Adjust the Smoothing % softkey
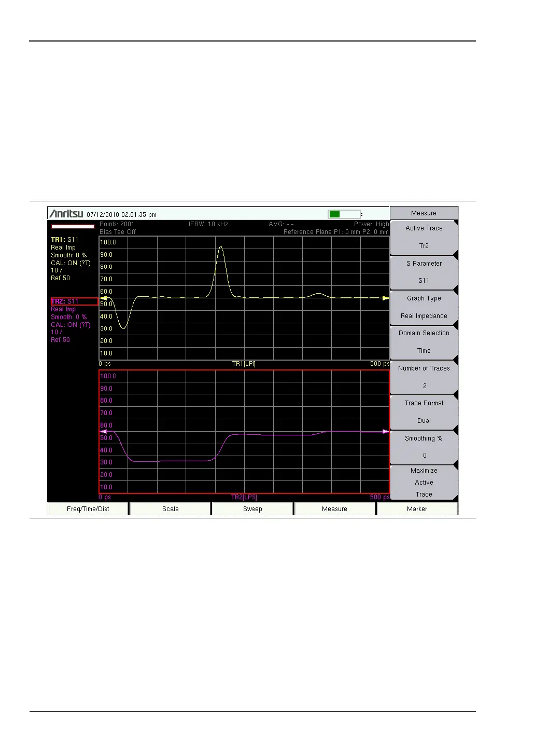Image resolution: width=535 pixels, height=756 pixels. pos(424,447)
